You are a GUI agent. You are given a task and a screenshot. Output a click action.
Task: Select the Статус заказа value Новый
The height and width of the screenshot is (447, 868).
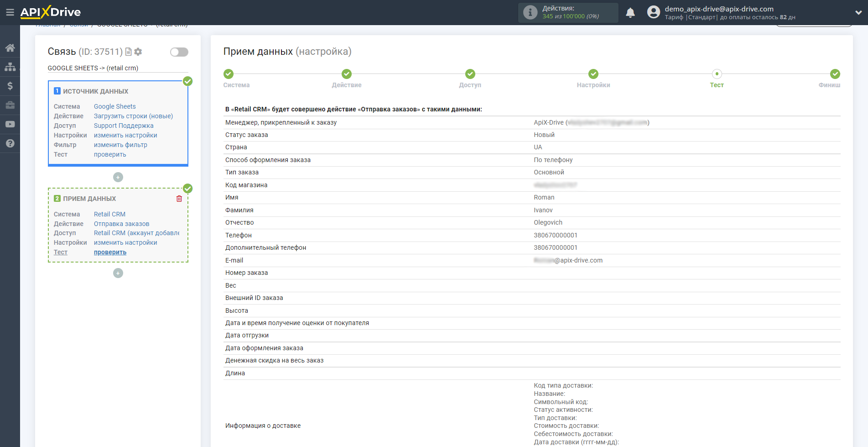click(544, 135)
